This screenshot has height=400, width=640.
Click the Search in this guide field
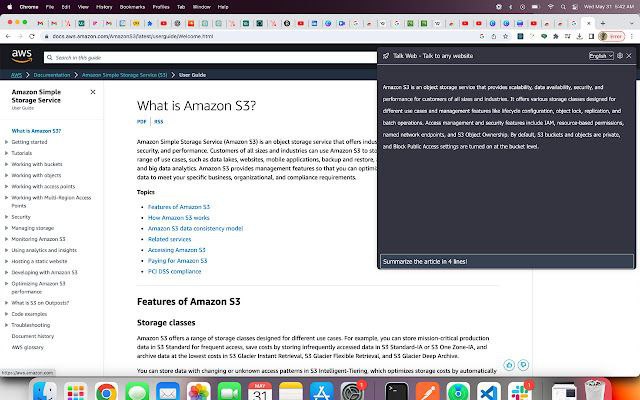210,58
